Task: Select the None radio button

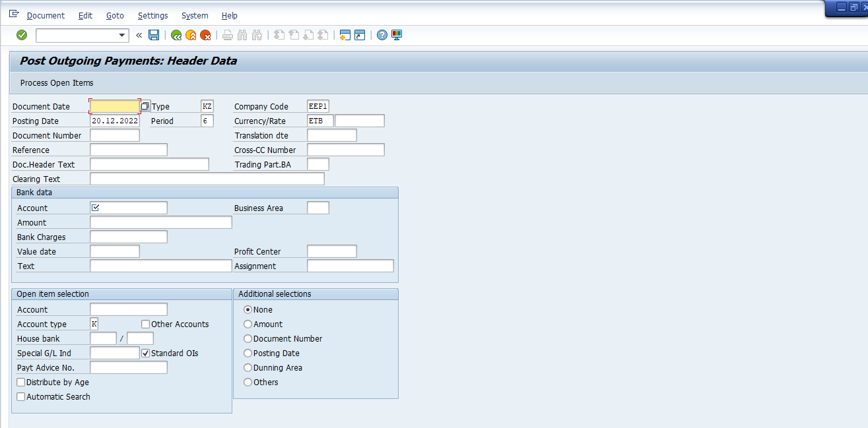Action: coord(248,309)
